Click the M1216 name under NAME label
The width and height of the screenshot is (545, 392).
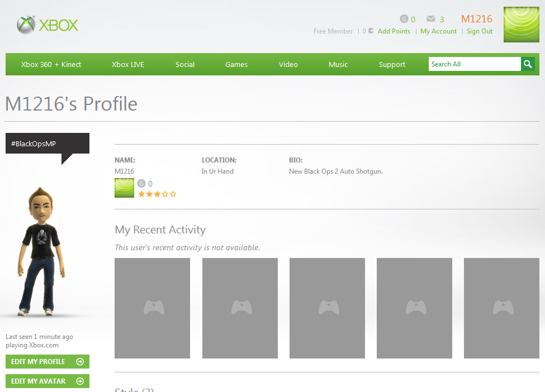pos(124,171)
